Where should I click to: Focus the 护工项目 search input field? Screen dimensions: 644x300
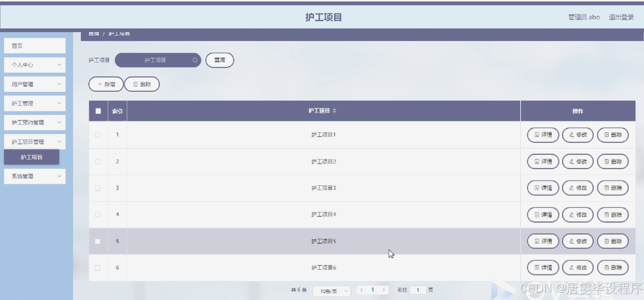[158, 60]
